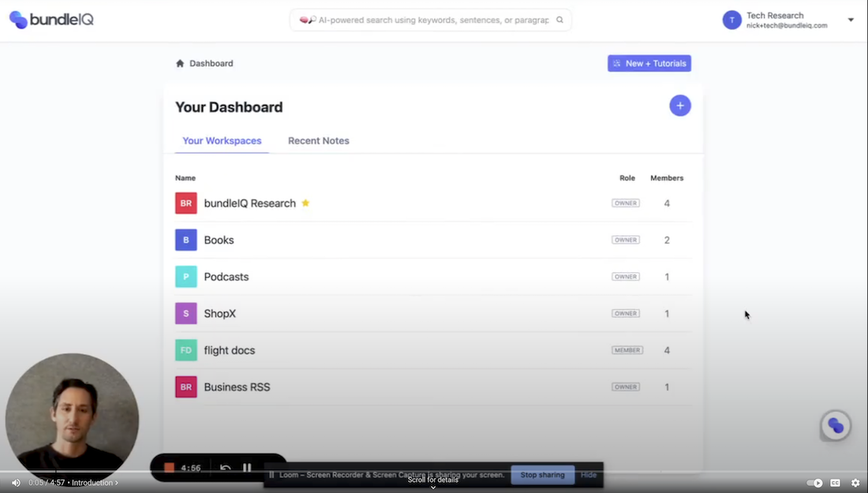Toggle the favorite star on bundleIQ Research
Image resolution: width=868 pixels, height=493 pixels.
tap(305, 203)
